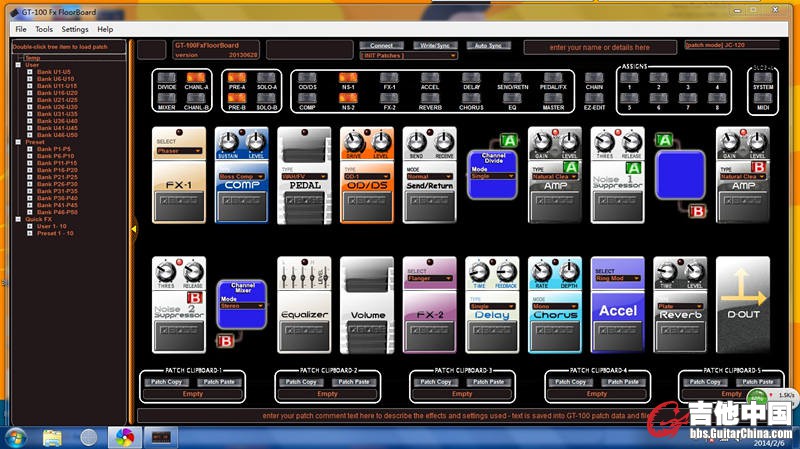Click the red B channel marker below Channel Mixer
Screen dimensions: 800x449
pyautogui.click(x=226, y=341)
